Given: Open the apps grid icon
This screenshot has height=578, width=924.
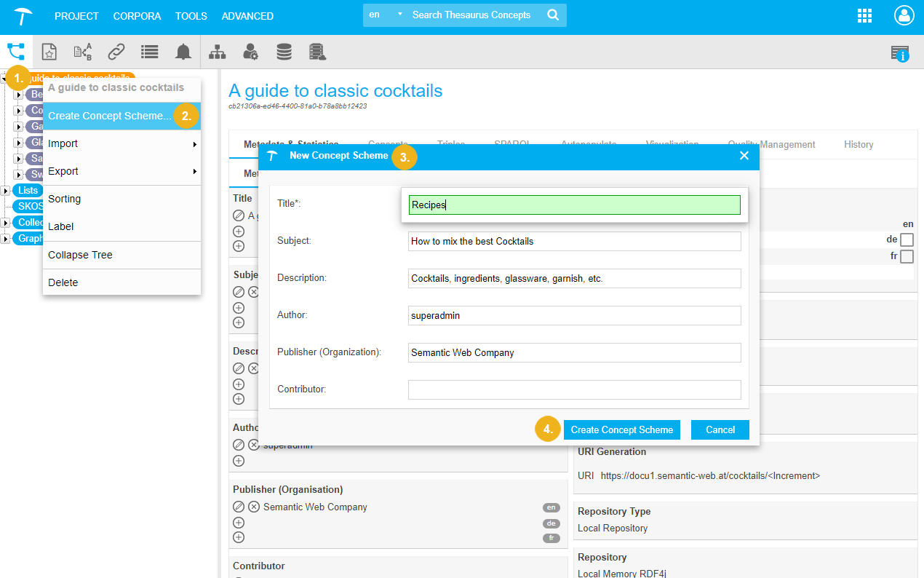Looking at the screenshot, I should click(864, 16).
